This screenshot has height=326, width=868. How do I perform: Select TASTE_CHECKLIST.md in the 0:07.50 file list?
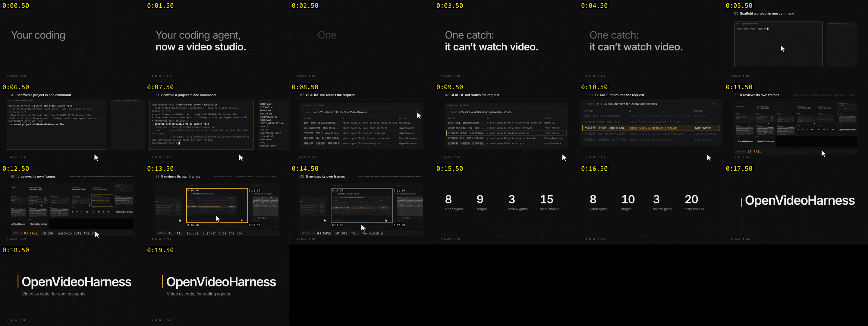click(x=272, y=123)
